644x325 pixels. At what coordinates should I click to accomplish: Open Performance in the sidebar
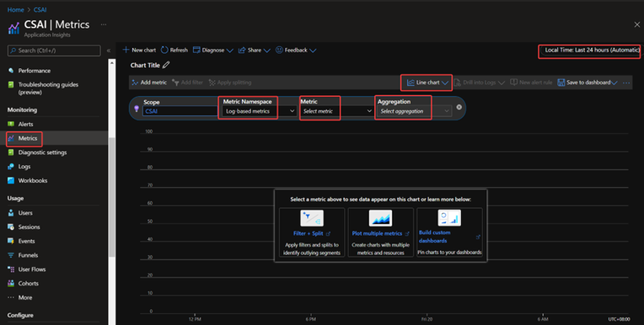(x=34, y=71)
